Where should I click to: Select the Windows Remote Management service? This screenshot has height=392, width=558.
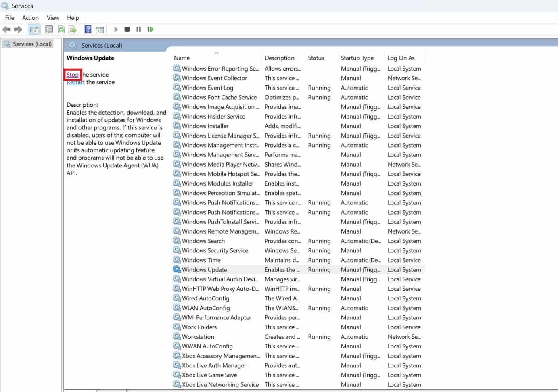(299, 231)
